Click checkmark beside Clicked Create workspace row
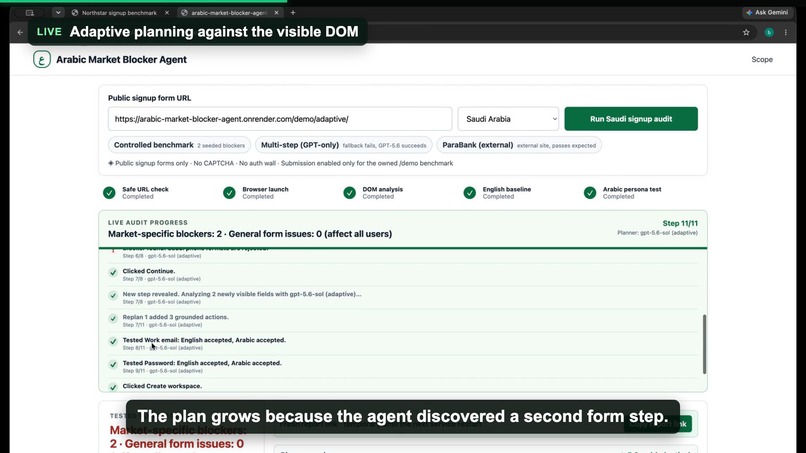Image resolution: width=806 pixels, height=453 pixels. click(x=113, y=387)
